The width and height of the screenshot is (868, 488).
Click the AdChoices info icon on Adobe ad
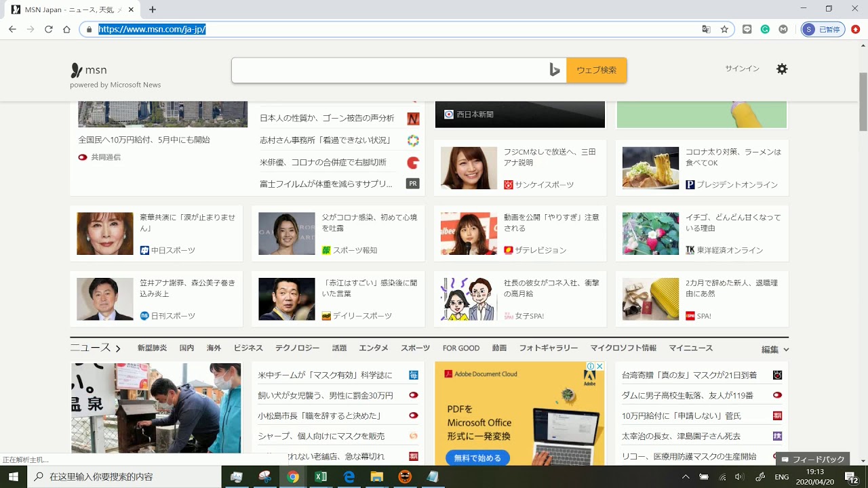point(591,366)
